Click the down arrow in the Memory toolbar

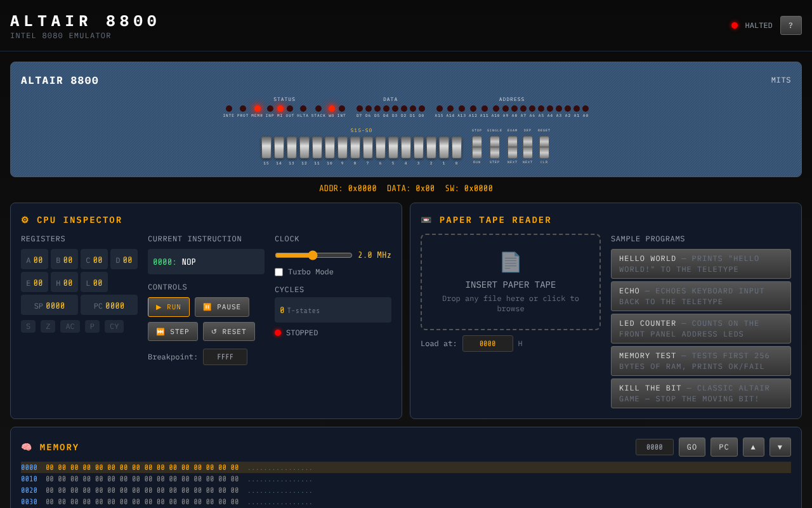[x=780, y=447]
